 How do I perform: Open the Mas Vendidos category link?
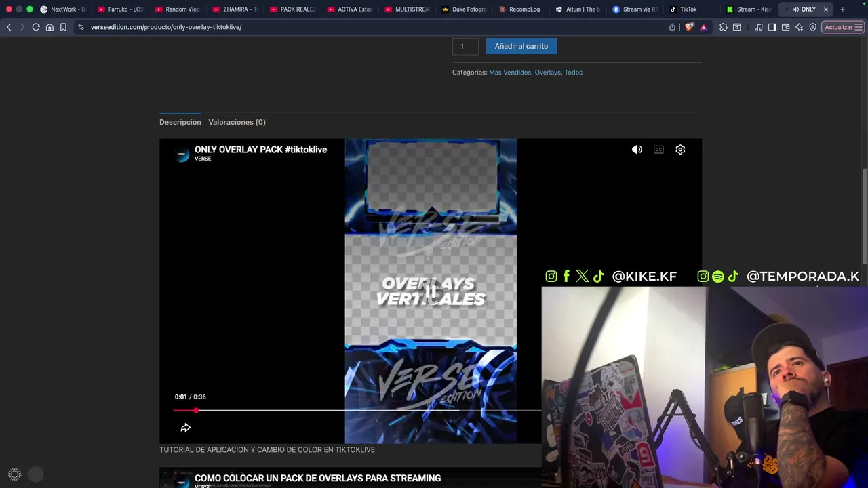coord(510,73)
